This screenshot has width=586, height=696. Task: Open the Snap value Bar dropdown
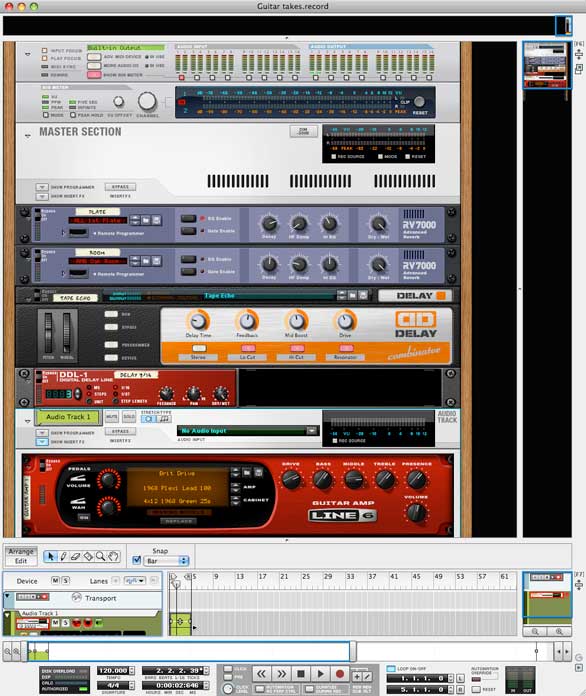167,561
